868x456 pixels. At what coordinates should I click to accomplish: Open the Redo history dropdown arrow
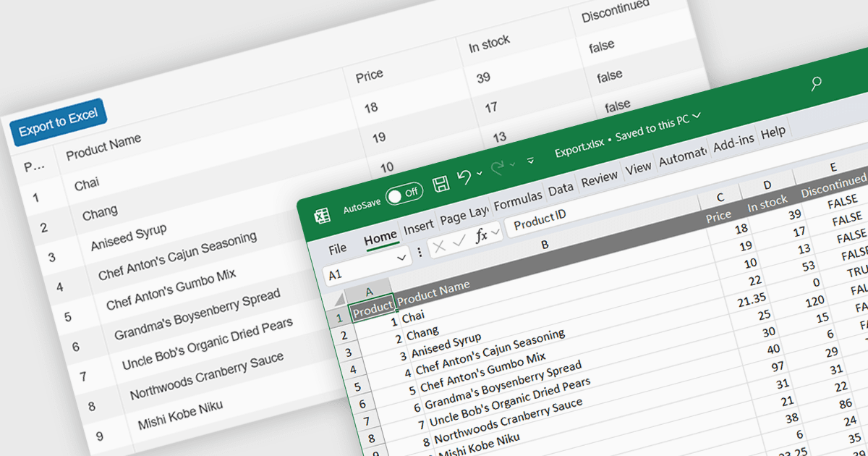tap(513, 165)
